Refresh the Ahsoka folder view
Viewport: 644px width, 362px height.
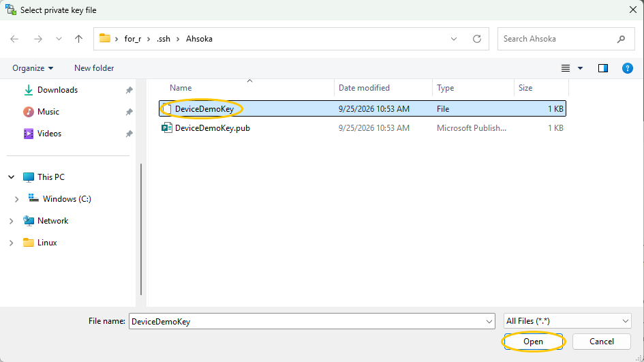[477, 39]
